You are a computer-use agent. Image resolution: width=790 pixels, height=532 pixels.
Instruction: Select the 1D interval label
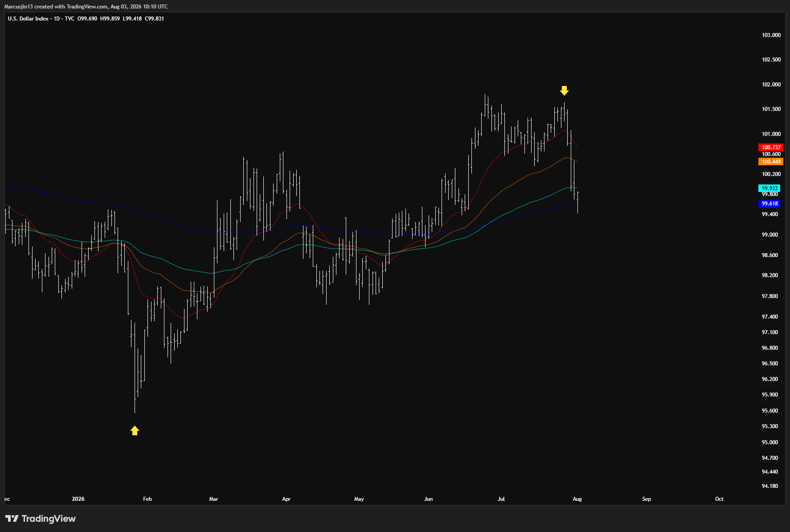[57, 19]
